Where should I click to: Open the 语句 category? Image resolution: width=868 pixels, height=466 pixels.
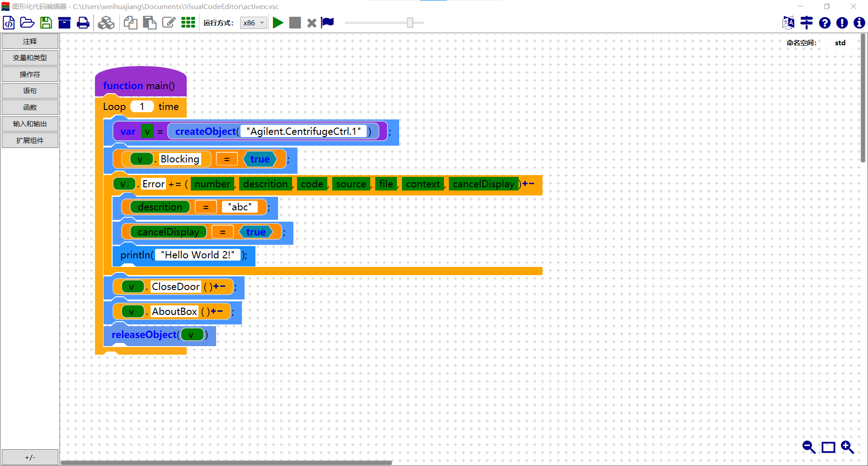[x=30, y=90]
